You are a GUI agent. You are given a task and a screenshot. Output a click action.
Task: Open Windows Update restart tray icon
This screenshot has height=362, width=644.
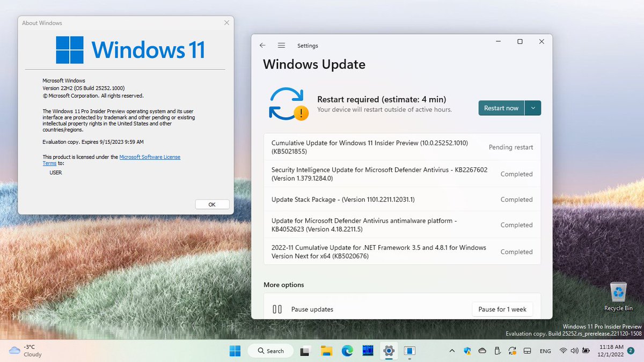click(x=513, y=351)
